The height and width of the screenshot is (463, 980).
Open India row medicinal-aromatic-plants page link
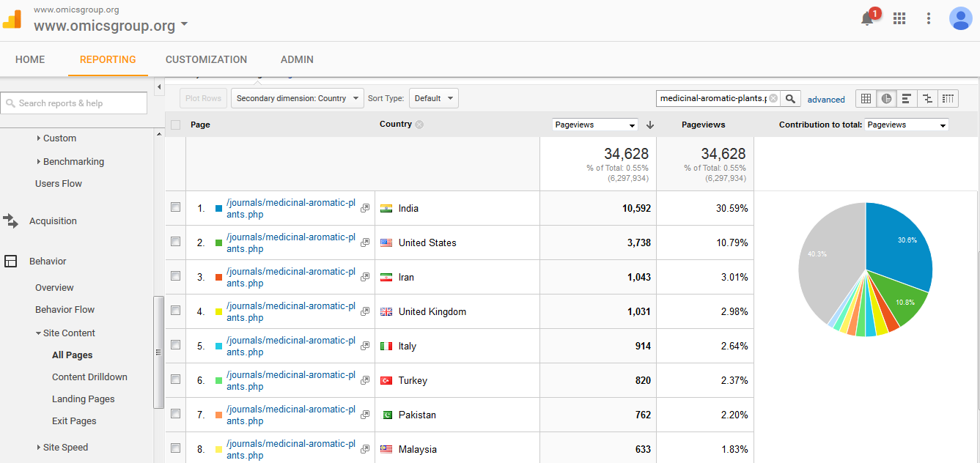point(291,209)
